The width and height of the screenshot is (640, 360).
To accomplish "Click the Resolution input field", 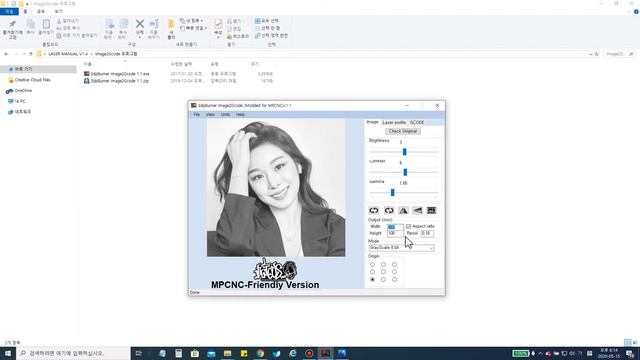I will pos(427,233).
